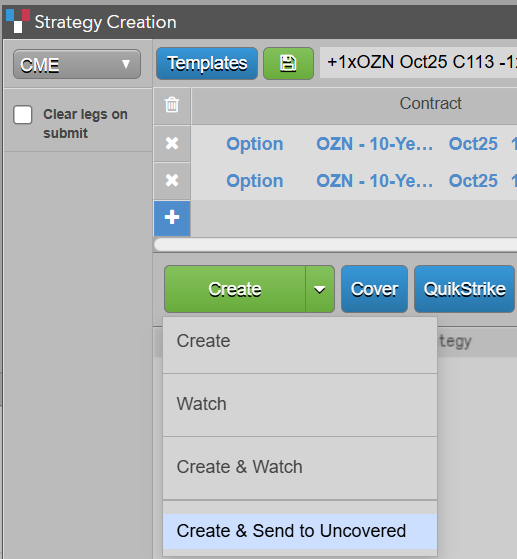Click Oct25 expiry in first leg
Viewport: 517px width, 559px height.
tap(473, 144)
